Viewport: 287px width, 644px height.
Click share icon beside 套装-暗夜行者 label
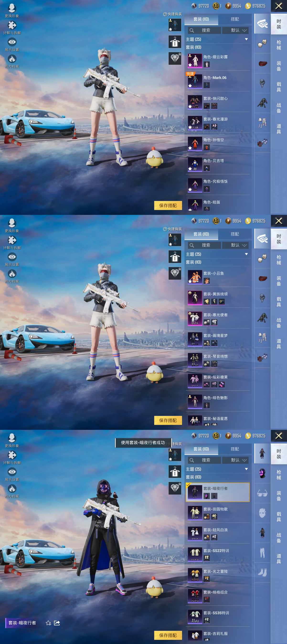(x=57, y=623)
